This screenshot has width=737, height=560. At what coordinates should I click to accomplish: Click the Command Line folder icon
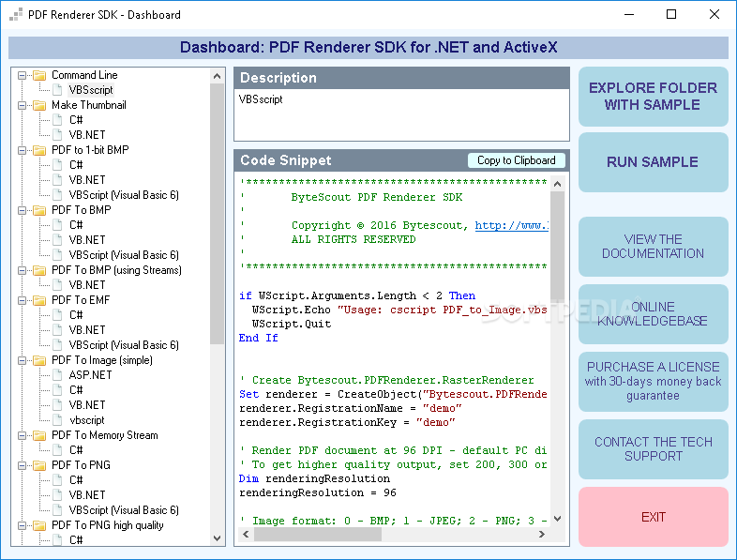tap(39, 75)
